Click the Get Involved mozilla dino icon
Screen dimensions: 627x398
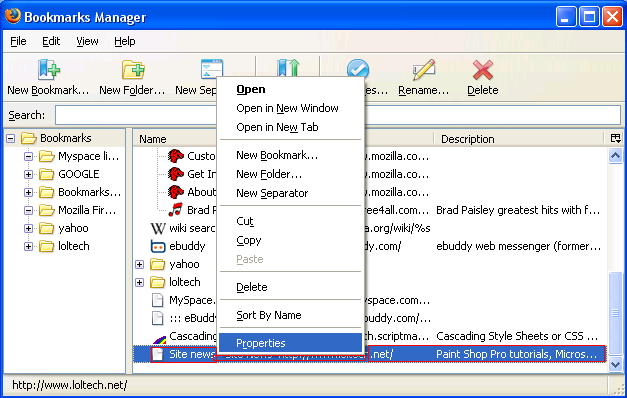pyautogui.click(x=176, y=174)
